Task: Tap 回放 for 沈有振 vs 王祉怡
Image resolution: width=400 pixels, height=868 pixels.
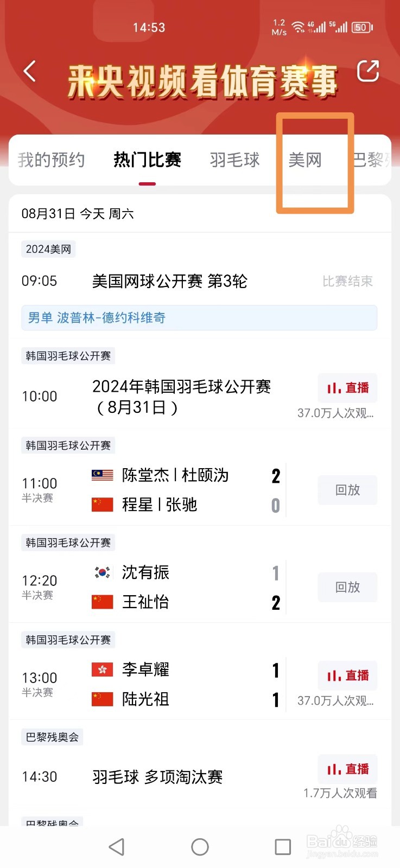Action: (347, 587)
